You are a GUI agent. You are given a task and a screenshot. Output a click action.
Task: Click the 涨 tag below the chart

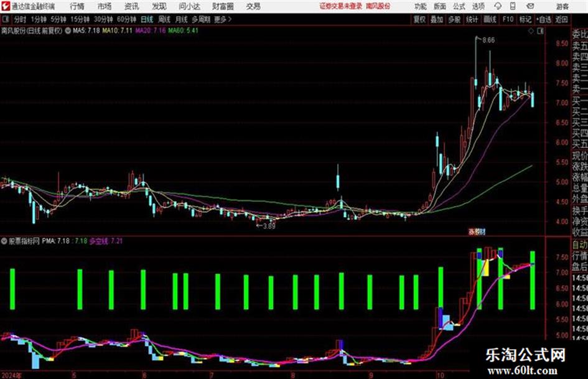(472, 232)
